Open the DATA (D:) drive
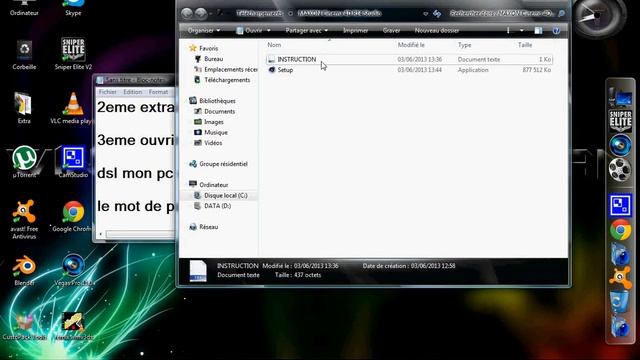Screen dimensions: 640x360 (x=212, y=206)
